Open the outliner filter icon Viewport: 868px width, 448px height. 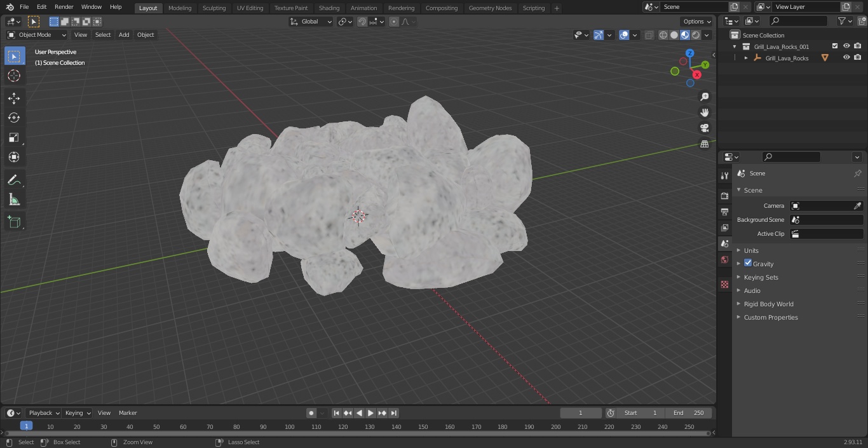[844, 21]
